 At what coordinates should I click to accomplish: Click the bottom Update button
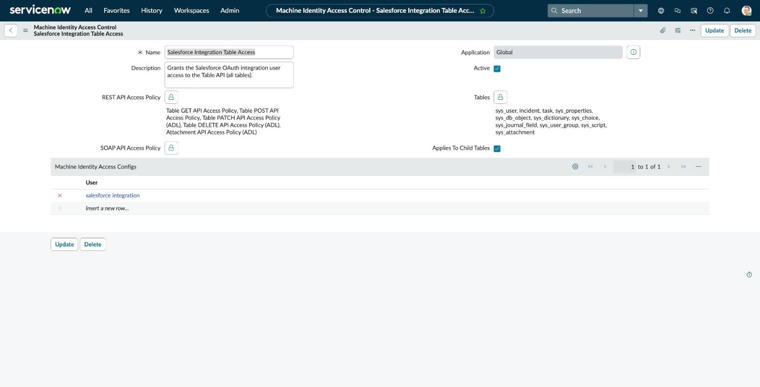pyautogui.click(x=64, y=244)
